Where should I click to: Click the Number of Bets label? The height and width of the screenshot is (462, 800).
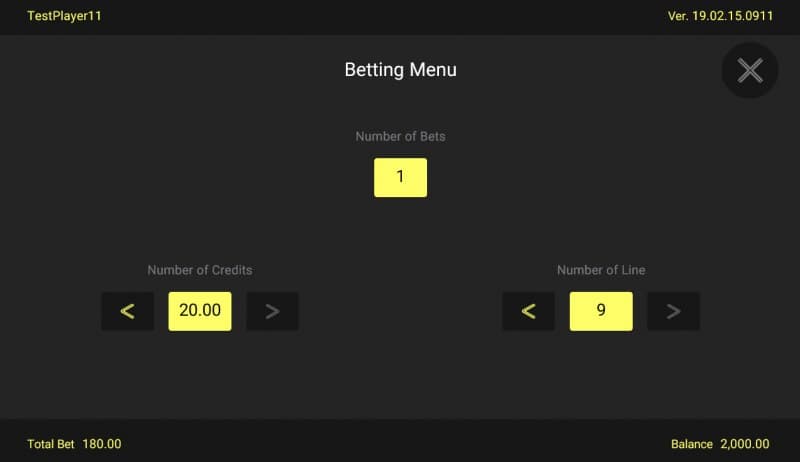400,136
